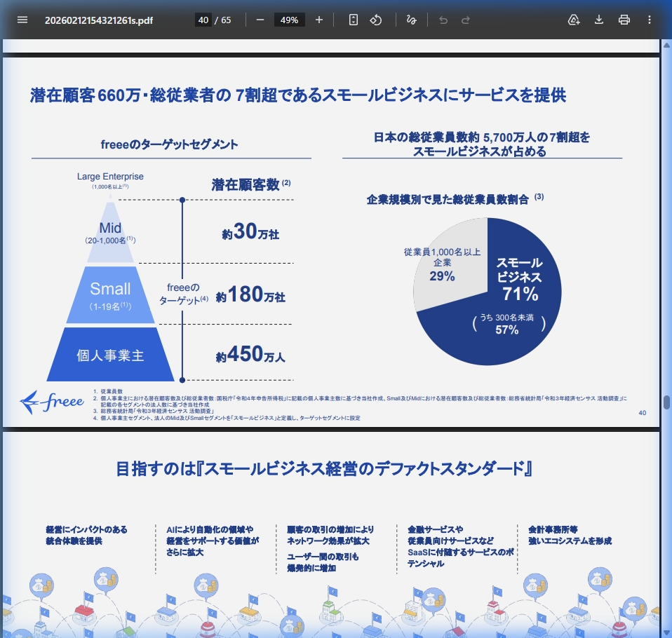Click the 'ユーザー間の取引も爆発的に増加' text
The height and width of the screenshot is (638, 672).
(323, 562)
